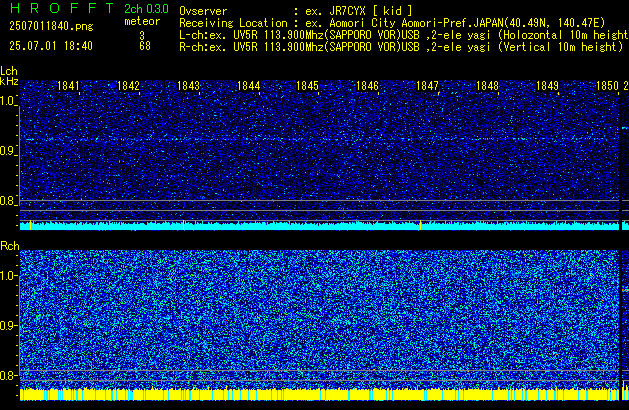Click the 1845 time marker

tap(307, 86)
